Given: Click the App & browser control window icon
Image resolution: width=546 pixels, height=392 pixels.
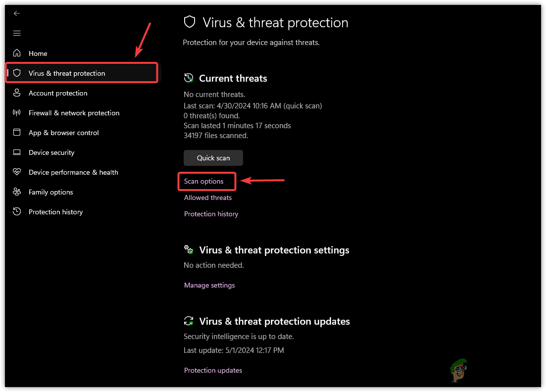Looking at the screenshot, I should click(x=17, y=133).
